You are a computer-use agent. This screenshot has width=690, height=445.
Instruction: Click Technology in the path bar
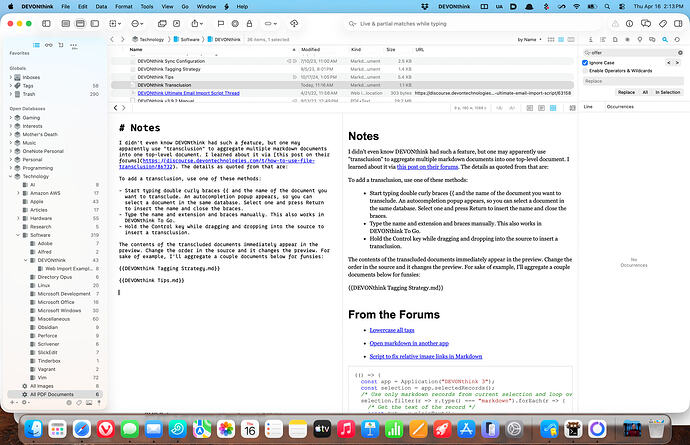point(148,40)
